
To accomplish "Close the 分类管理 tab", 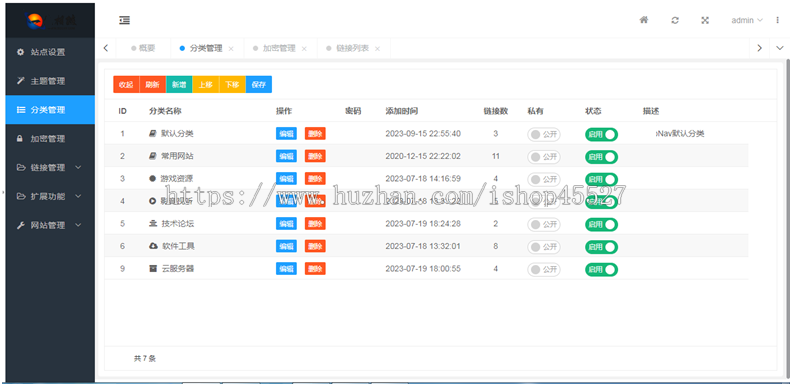I will (231, 49).
